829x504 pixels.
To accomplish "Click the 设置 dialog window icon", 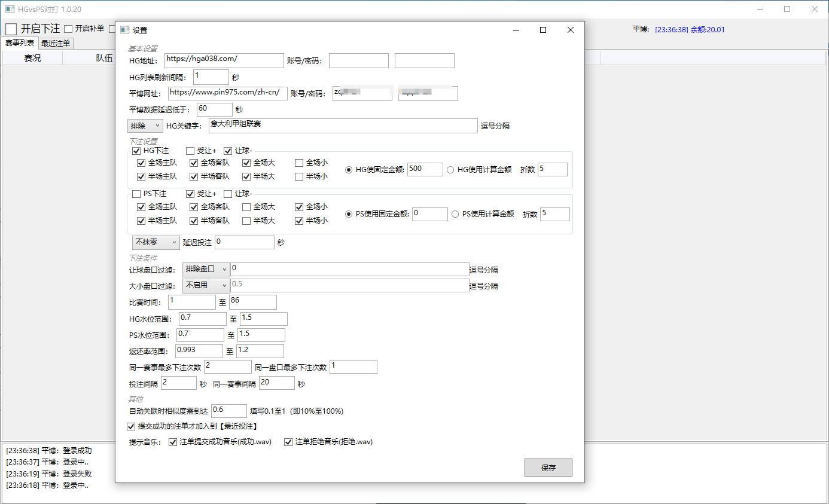I will click(x=124, y=30).
